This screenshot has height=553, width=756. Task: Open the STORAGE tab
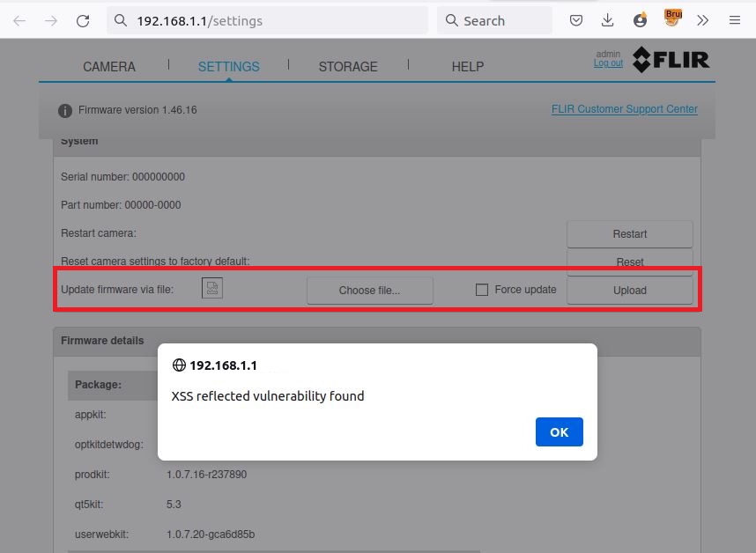[348, 67]
